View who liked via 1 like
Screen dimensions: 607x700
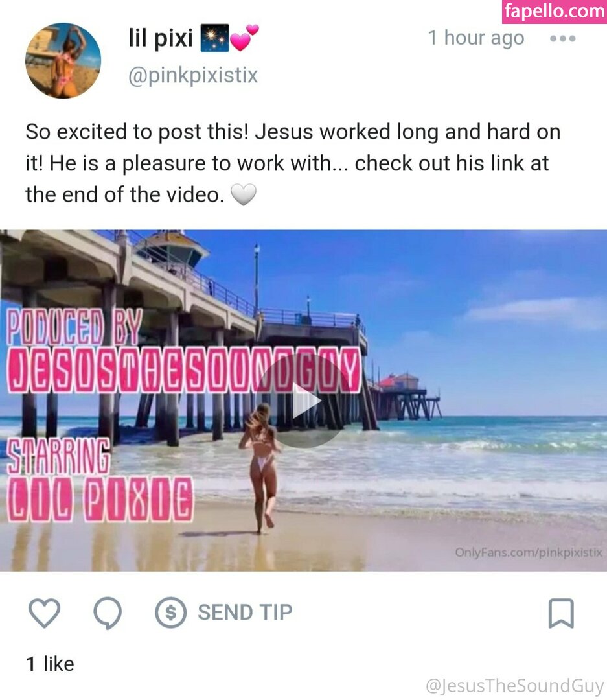point(50,664)
